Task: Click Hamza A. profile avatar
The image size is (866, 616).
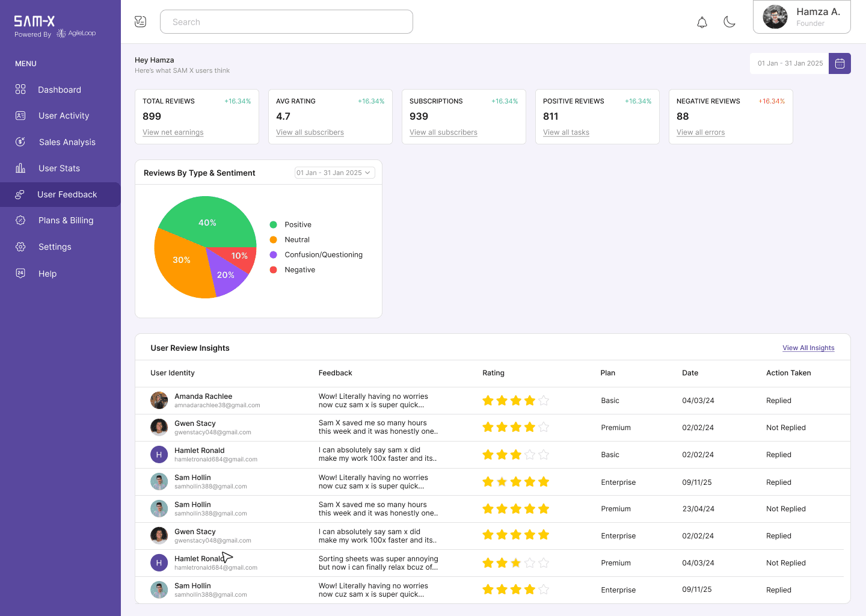Action: pos(775,17)
